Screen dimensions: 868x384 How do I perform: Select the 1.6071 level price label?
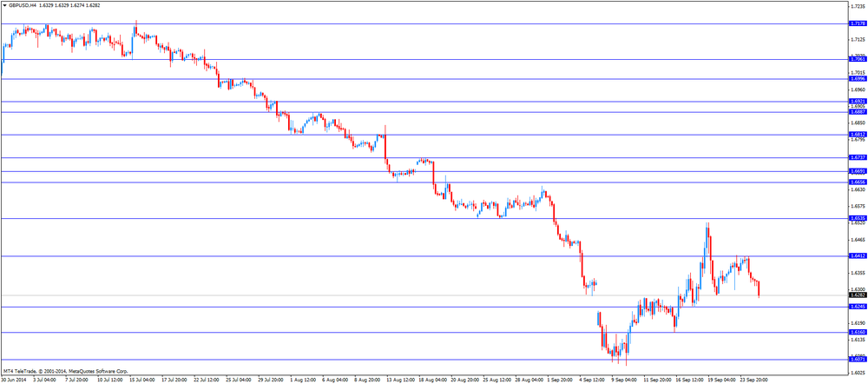858,359
